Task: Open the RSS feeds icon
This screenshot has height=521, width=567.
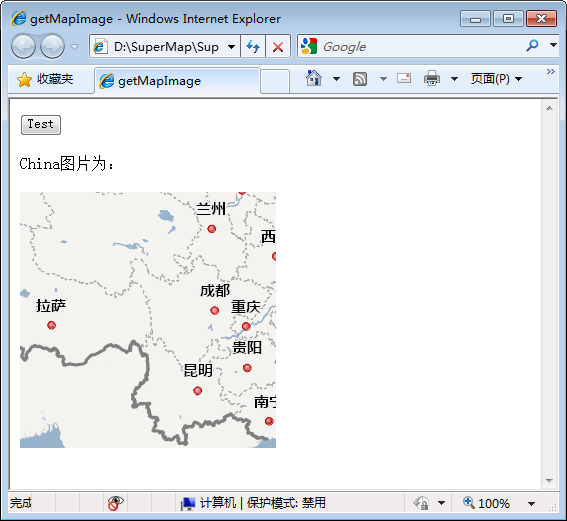Action: [x=360, y=79]
